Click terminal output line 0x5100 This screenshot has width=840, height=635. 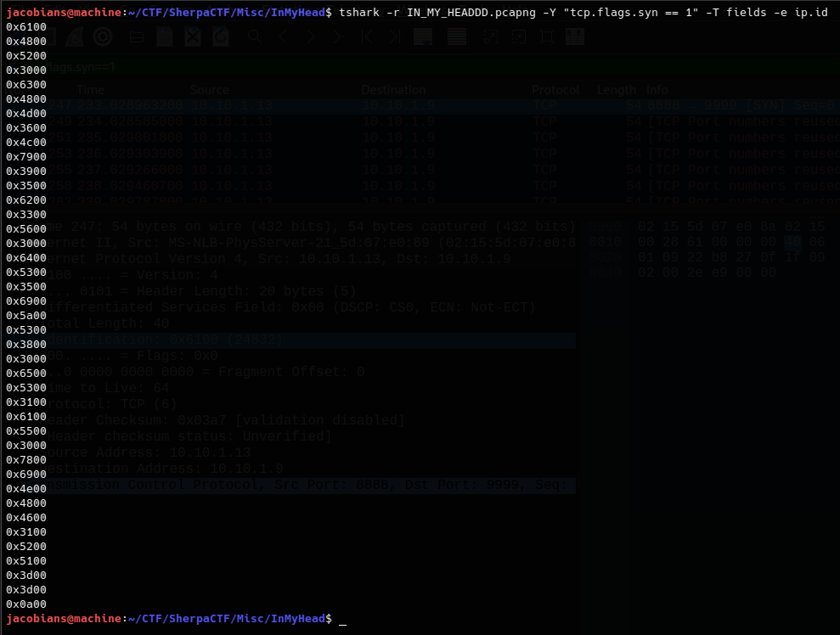(26, 561)
